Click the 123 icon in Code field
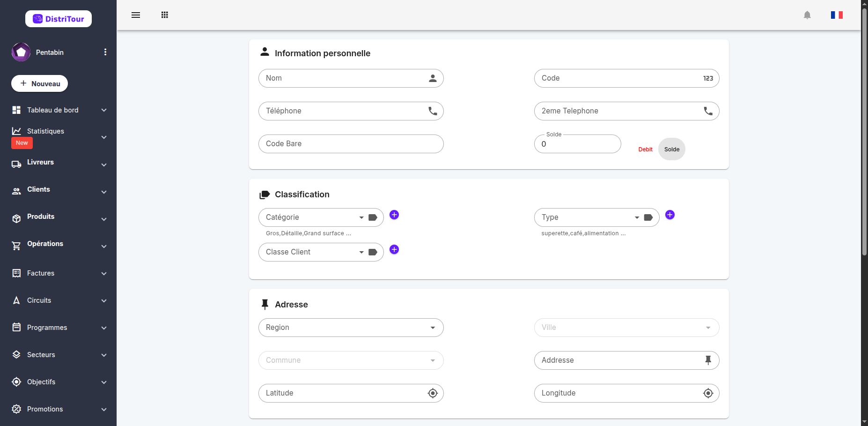 click(x=708, y=78)
